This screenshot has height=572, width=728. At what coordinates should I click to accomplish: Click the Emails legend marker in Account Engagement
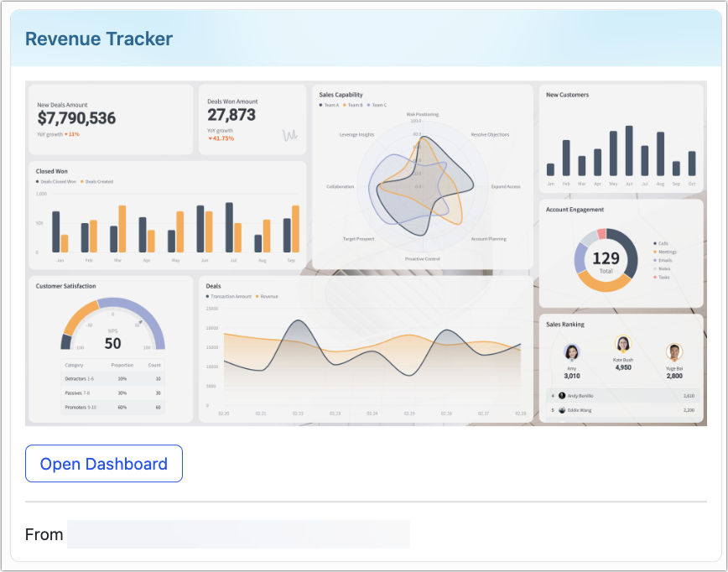(654, 260)
